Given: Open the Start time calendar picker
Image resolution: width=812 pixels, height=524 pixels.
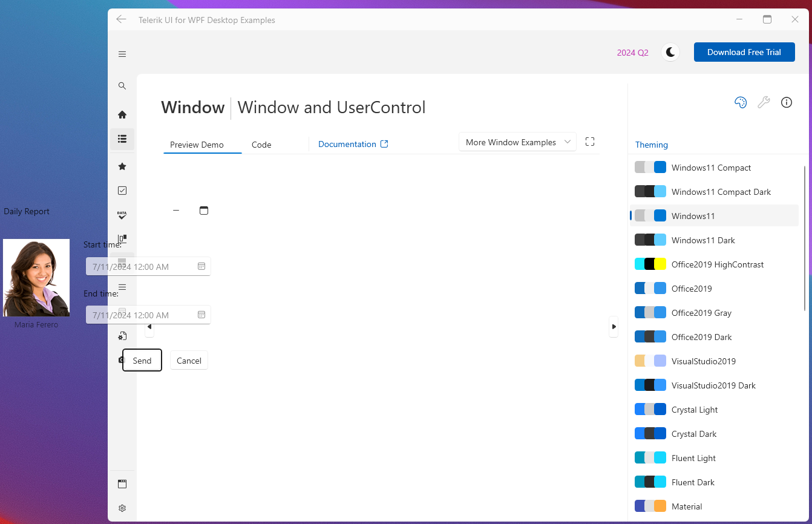Looking at the screenshot, I should pyautogui.click(x=201, y=266).
